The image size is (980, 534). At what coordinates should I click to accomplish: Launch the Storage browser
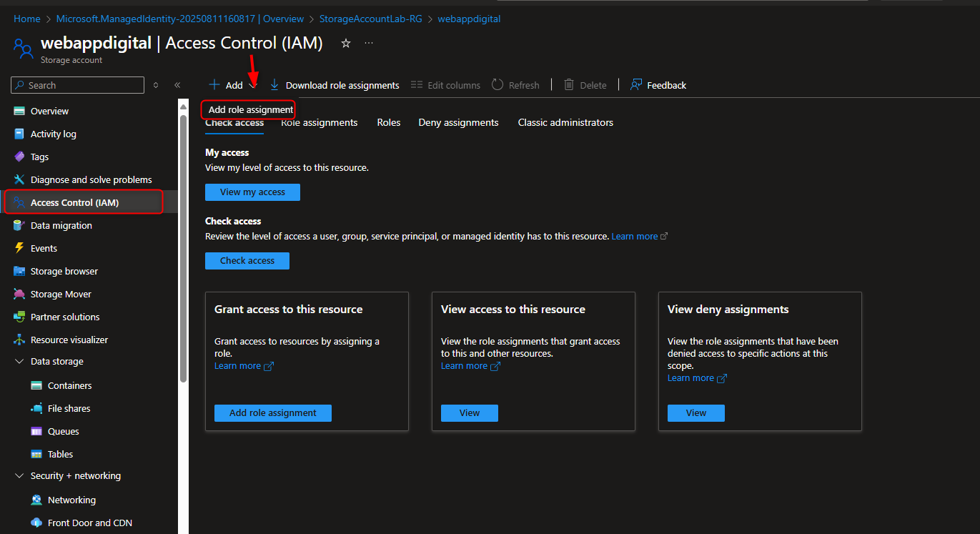pos(65,271)
